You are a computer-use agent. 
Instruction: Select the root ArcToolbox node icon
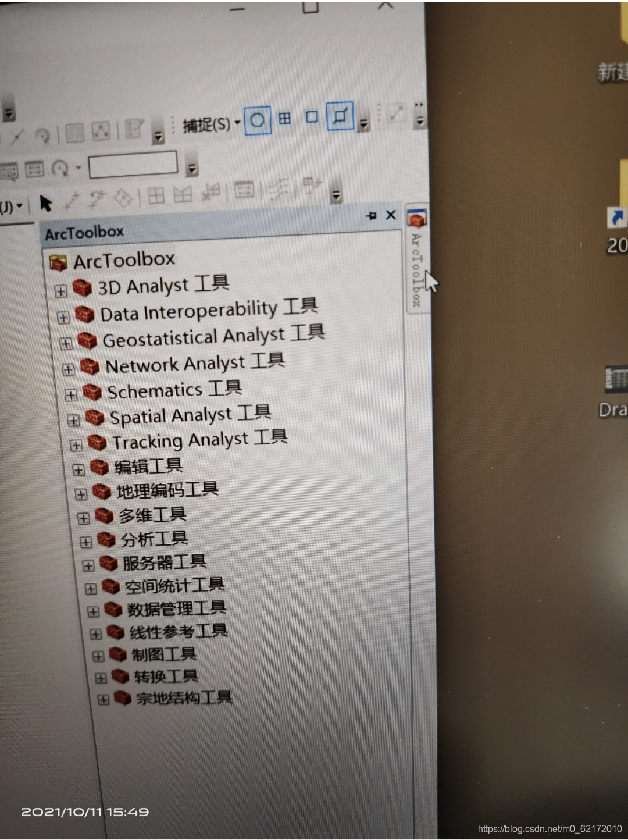(58, 263)
